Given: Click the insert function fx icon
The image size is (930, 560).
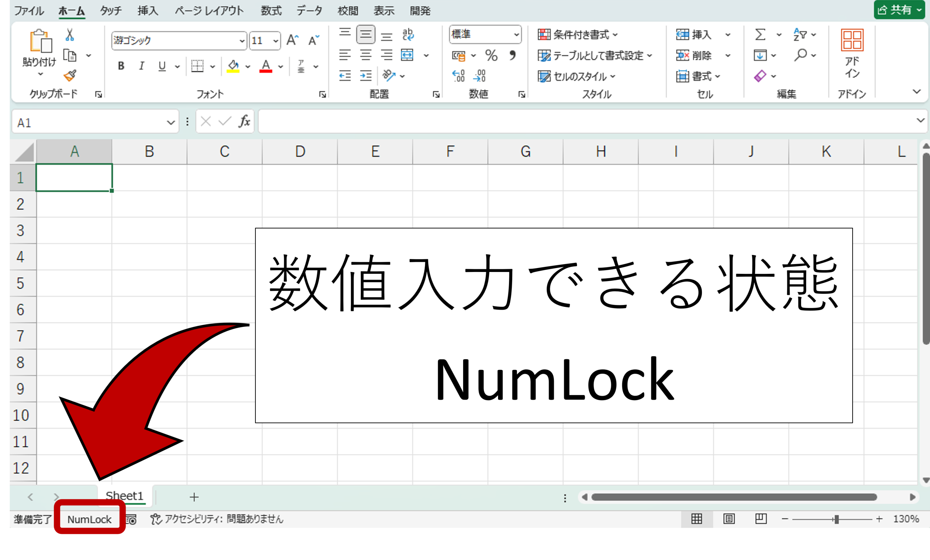Looking at the screenshot, I should tap(244, 122).
